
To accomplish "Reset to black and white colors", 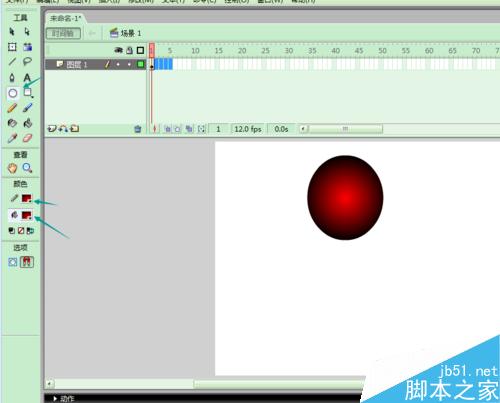I will point(12,231).
